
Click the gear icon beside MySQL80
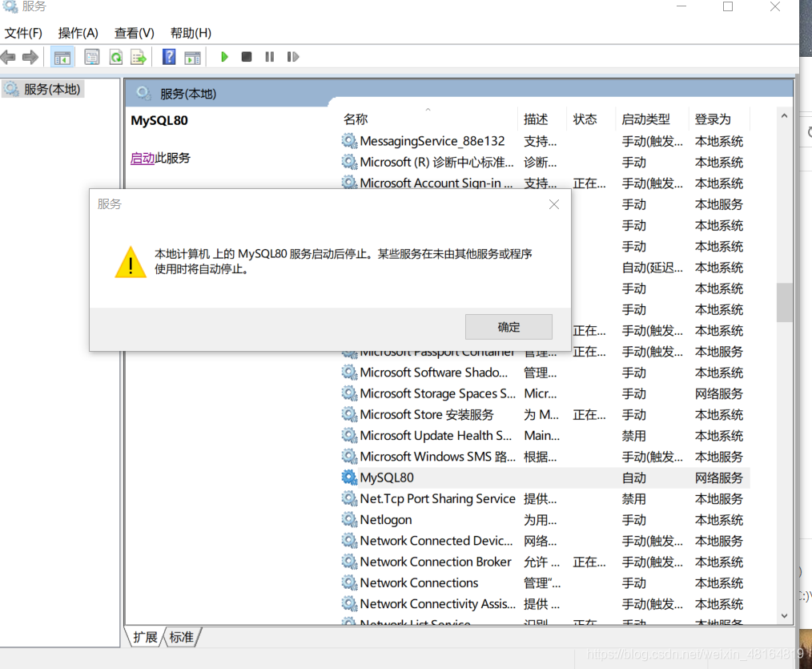click(x=350, y=478)
